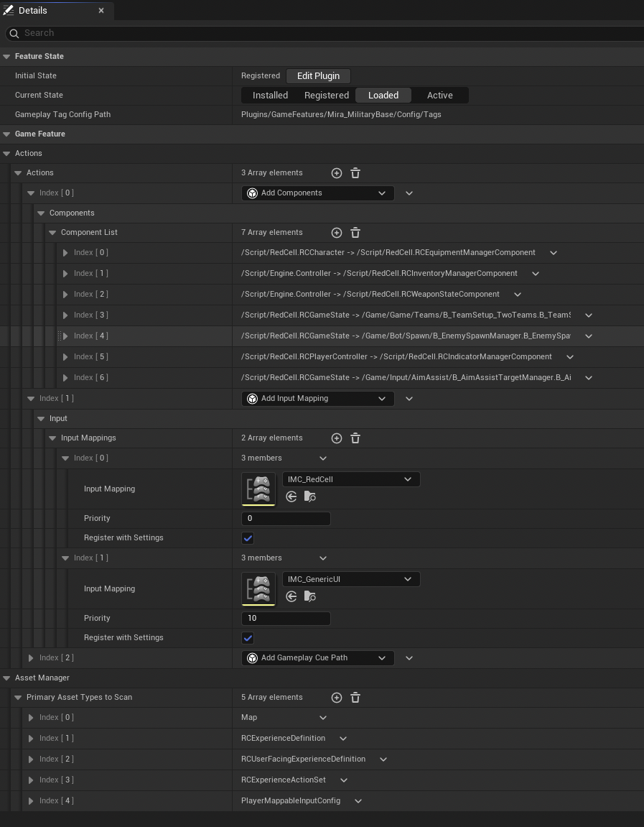Expand asset type Index [ 0 ] Map

point(31,718)
